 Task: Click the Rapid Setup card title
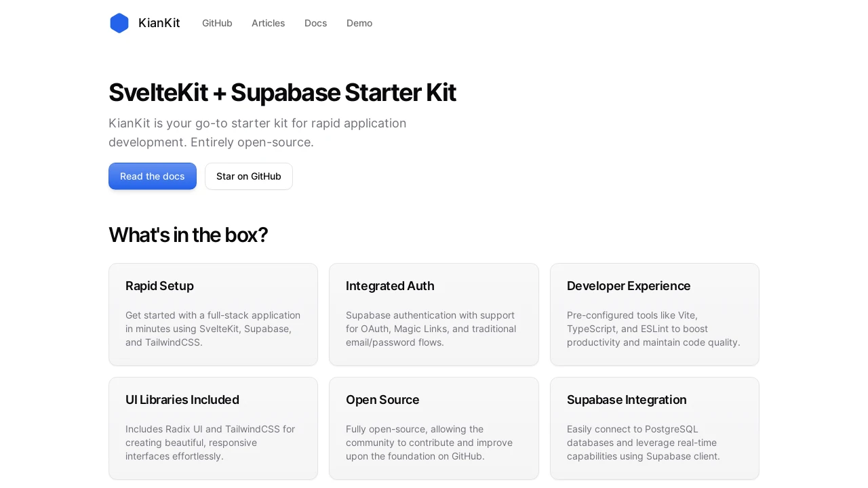click(x=159, y=286)
